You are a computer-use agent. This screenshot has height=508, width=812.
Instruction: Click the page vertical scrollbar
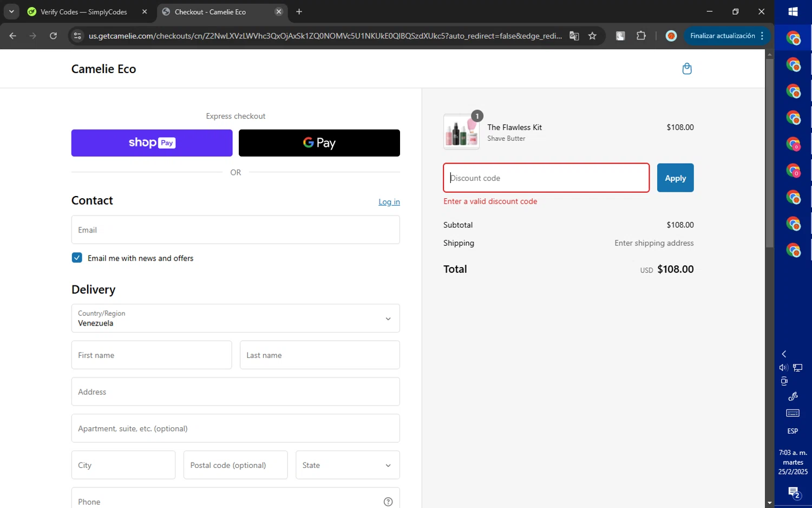coord(769,162)
